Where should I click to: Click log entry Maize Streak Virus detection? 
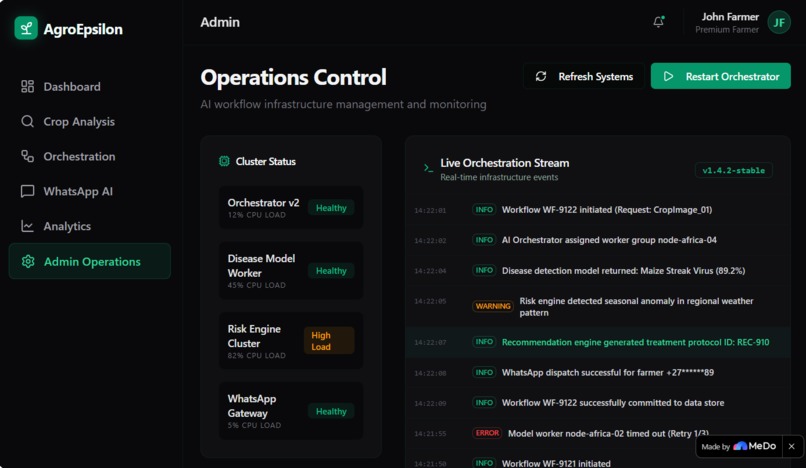pyautogui.click(x=597, y=271)
